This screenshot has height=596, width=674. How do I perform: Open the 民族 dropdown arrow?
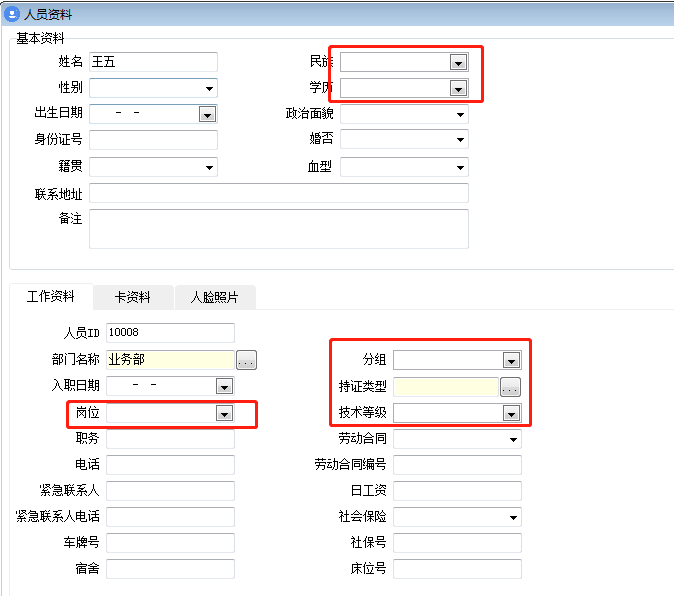click(459, 63)
